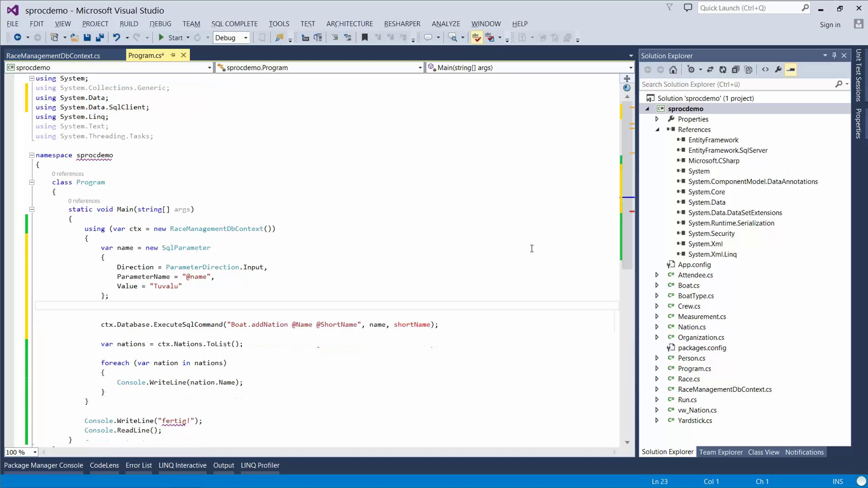Toggle the highlighted Preview Selected Items button
Image resolution: width=868 pixels, height=488 pixels.
coord(791,70)
